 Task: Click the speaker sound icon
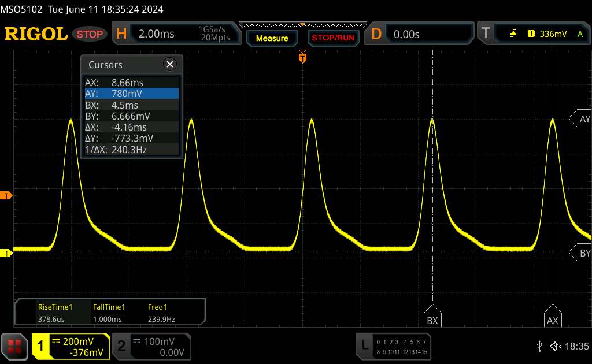[556, 346]
